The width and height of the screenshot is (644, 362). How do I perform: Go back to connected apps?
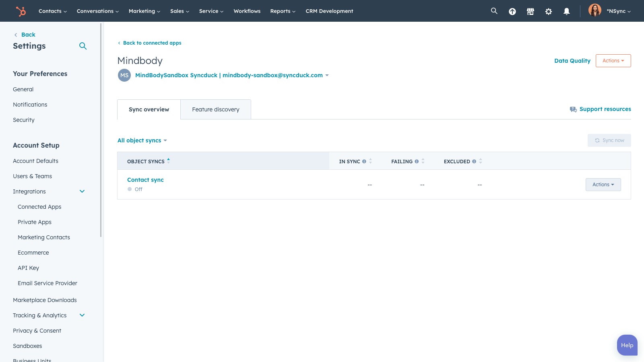tap(152, 43)
